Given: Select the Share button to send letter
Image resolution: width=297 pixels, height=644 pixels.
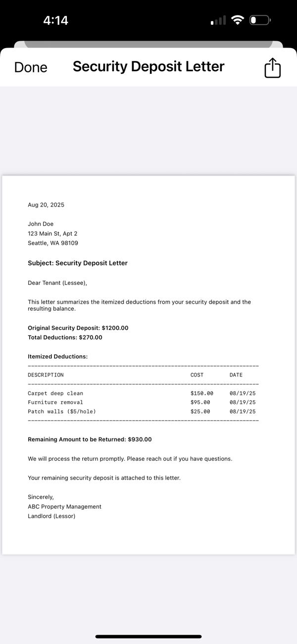Looking at the screenshot, I should point(272,67).
